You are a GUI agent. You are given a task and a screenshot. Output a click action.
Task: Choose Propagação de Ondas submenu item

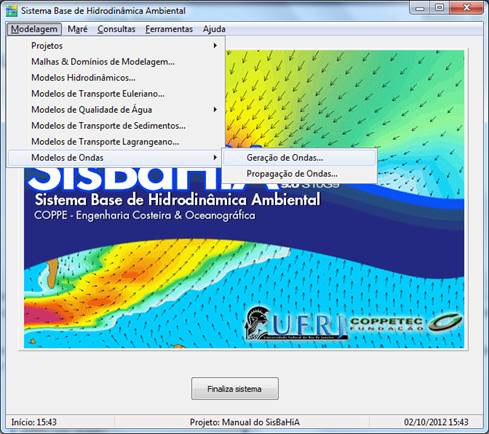299,174
